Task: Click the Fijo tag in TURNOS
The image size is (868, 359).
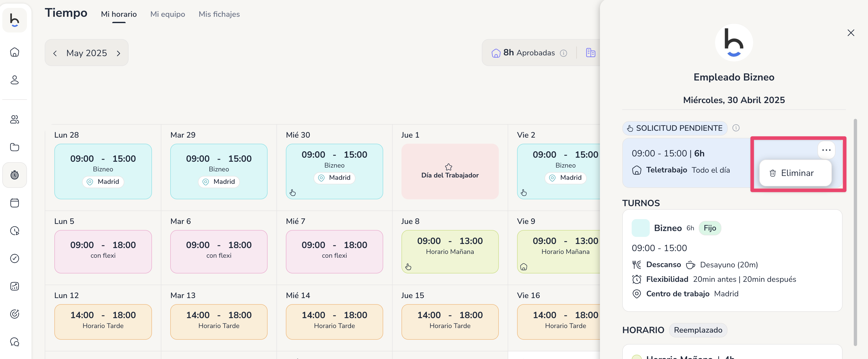Action: pos(710,228)
